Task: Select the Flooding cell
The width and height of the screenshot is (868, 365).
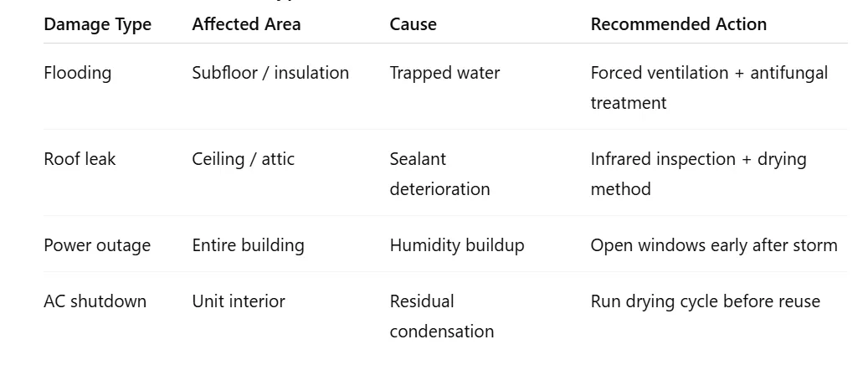Action: (77, 73)
